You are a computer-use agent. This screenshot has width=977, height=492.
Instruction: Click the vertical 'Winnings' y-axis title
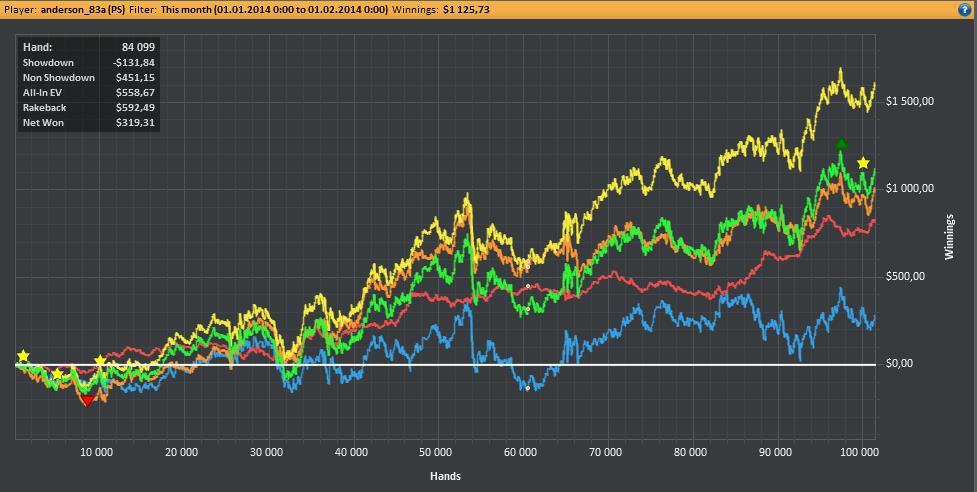(x=950, y=237)
